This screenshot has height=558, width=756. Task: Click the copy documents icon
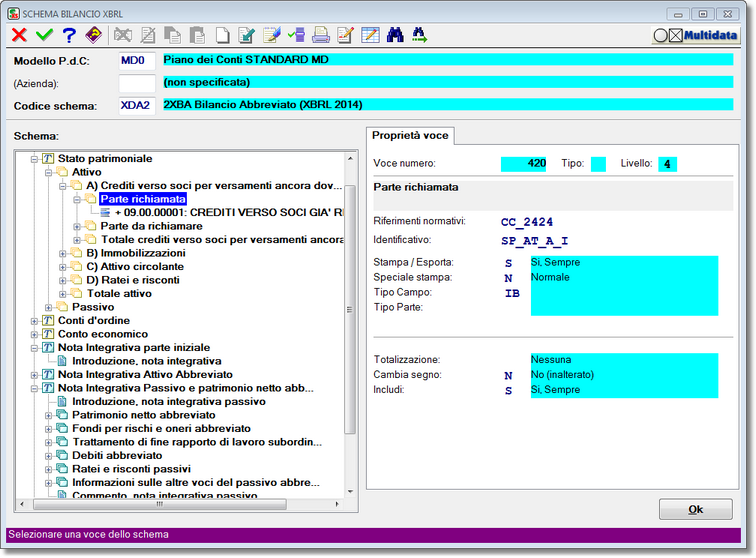click(x=173, y=35)
